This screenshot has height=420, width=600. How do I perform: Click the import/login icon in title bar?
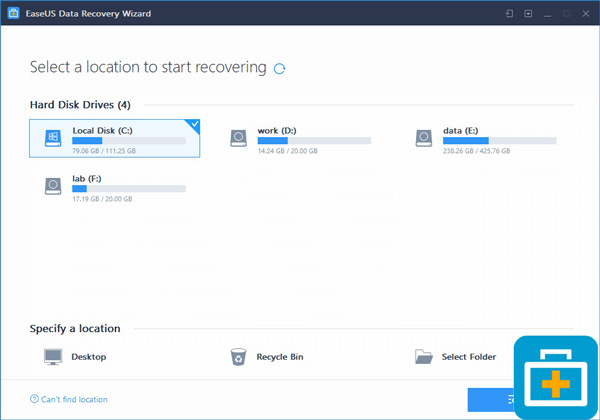tap(509, 14)
